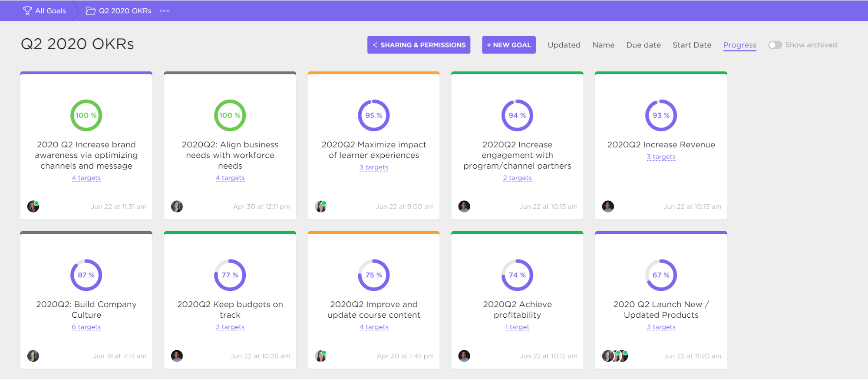Click the Q2 2020 OKRs folder icon
The width and height of the screenshot is (868, 379).
click(91, 11)
